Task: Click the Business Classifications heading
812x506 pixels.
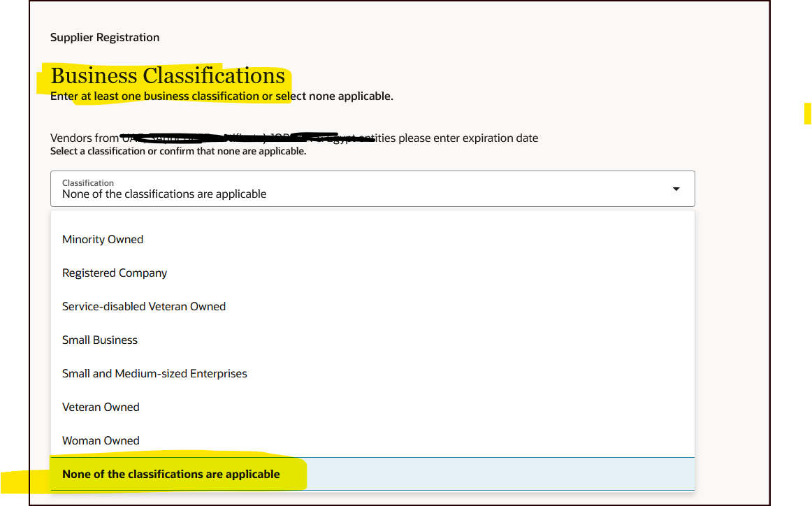Action: pyautogui.click(x=167, y=75)
